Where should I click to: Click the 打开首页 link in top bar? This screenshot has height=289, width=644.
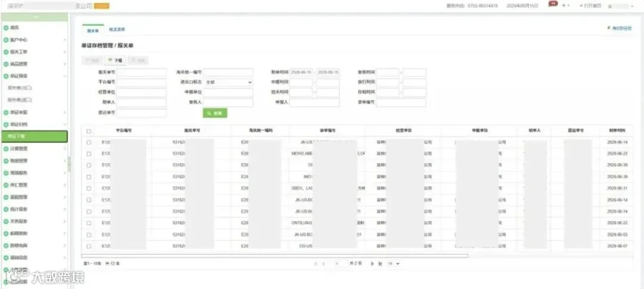click(x=590, y=6)
